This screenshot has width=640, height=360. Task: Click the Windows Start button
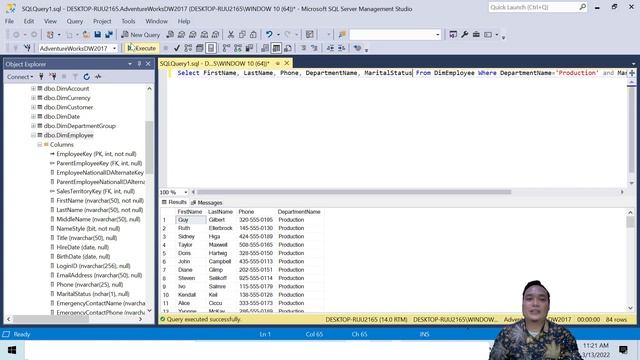(x=12, y=350)
